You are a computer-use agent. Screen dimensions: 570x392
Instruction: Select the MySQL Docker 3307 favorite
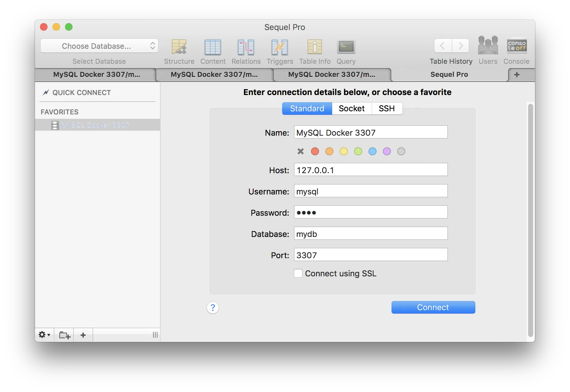coord(97,125)
